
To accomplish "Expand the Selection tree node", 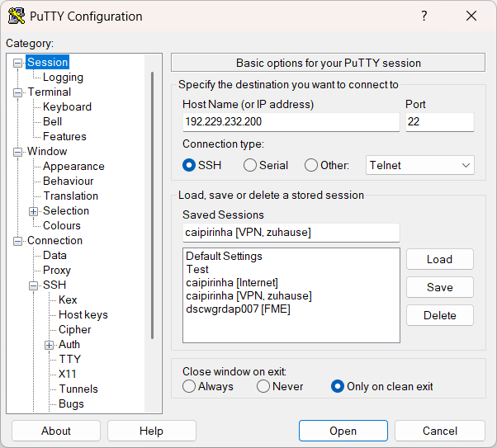I will coord(34,211).
